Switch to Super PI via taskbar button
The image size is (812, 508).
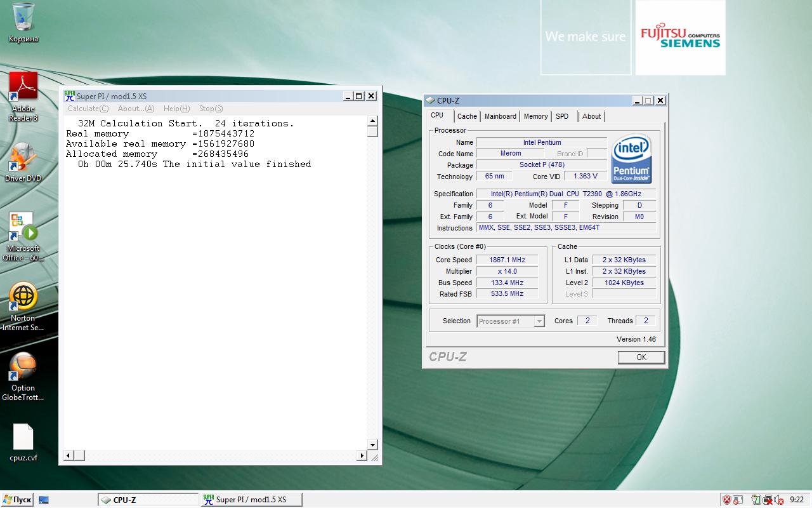(251, 500)
